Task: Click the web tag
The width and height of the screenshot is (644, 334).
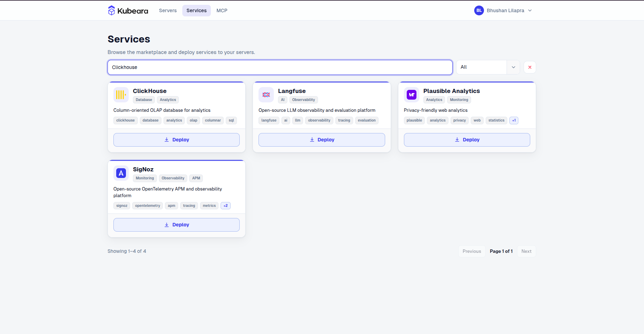Action: coord(477,121)
